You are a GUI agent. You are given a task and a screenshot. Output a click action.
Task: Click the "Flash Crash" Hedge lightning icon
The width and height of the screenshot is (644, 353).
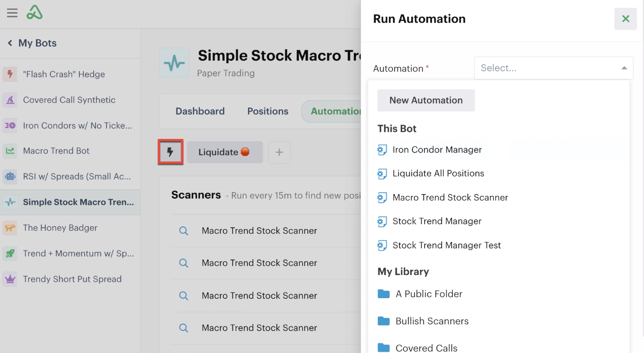(x=10, y=74)
